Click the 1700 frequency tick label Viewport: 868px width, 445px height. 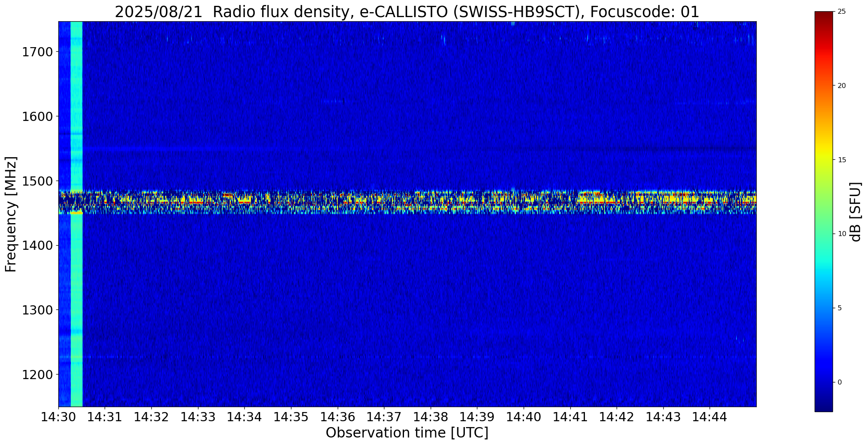pyautogui.click(x=38, y=52)
